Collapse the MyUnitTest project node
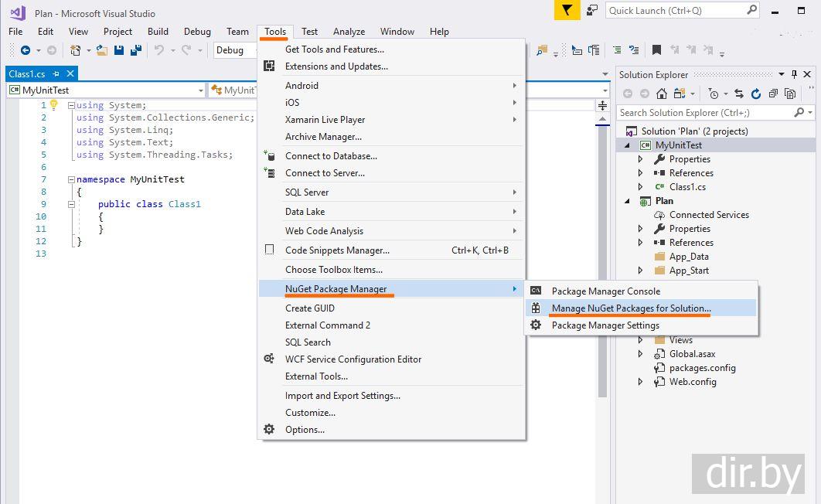This screenshot has width=821, height=504. 627,145
